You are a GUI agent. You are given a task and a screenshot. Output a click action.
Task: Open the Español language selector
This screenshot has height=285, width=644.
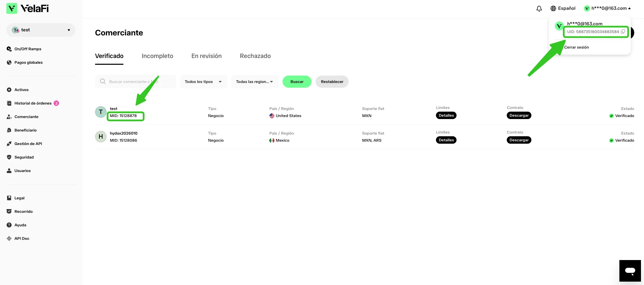(x=563, y=8)
